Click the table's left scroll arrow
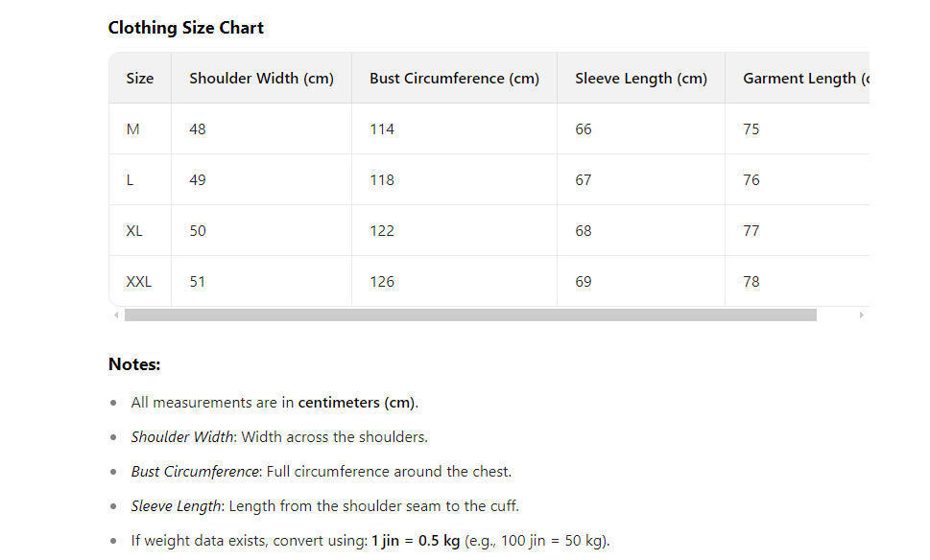Viewport: 930px width, 560px height. pos(116,315)
